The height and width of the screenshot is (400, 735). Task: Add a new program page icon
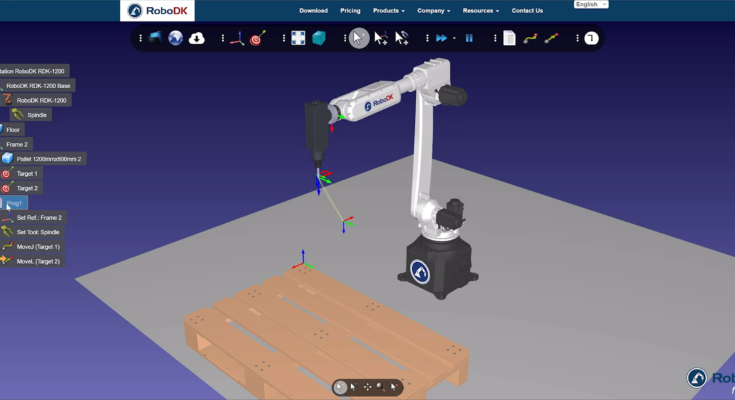click(509, 38)
